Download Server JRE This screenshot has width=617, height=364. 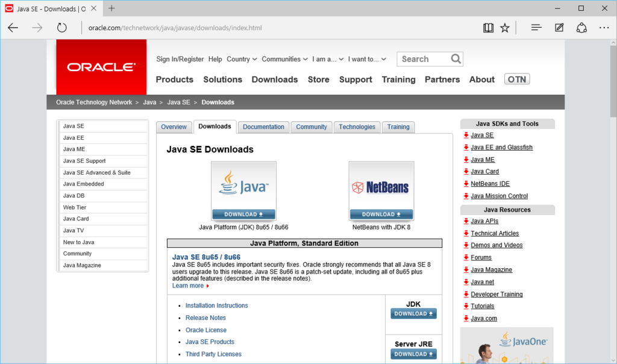(413, 354)
